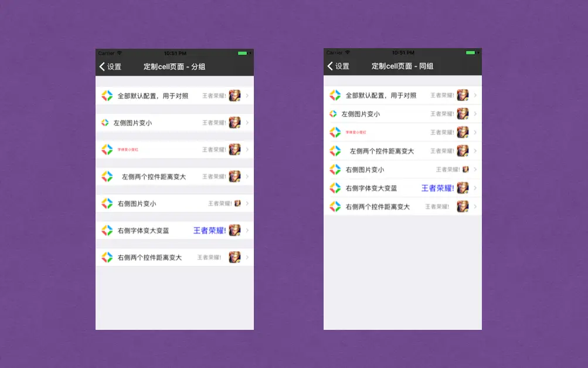The image size is (588, 368).
Task: Click the pinwheel icon beside 字体变小变红 text
Action: [107, 150]
